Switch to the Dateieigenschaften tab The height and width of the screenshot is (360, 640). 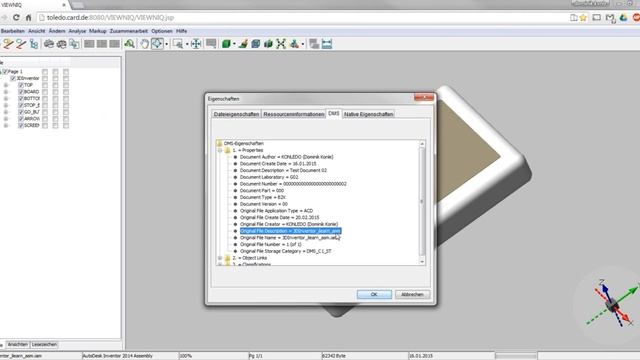tap(236, 114)
